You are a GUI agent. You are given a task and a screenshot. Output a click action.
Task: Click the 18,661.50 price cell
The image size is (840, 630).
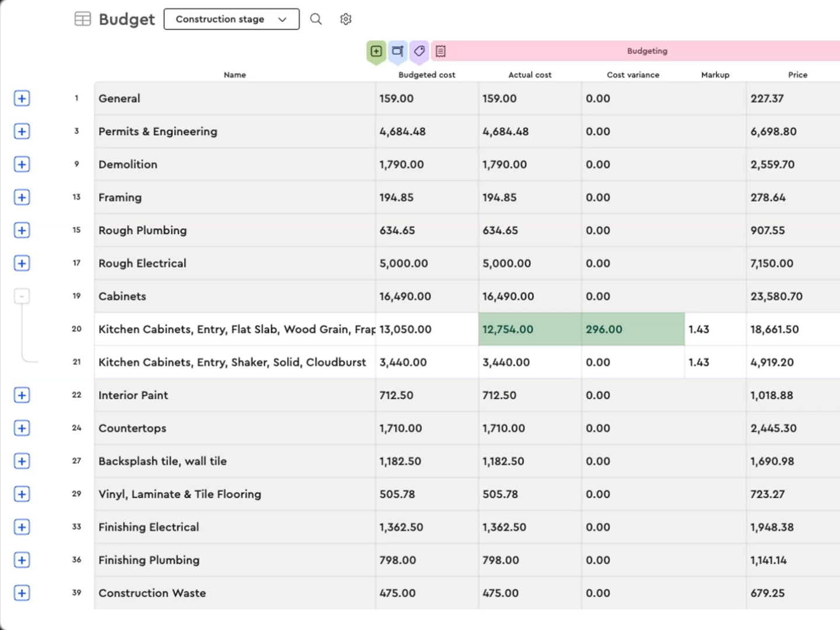tap(793, 329)
